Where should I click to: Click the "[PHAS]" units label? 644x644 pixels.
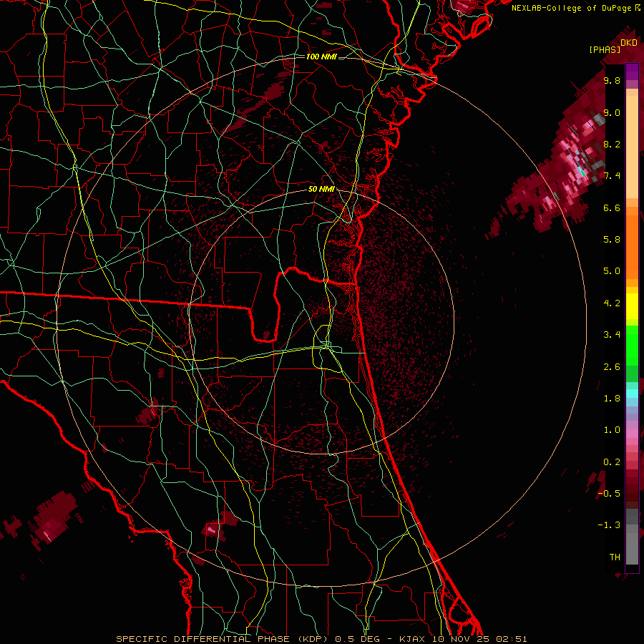pos(605,50)
